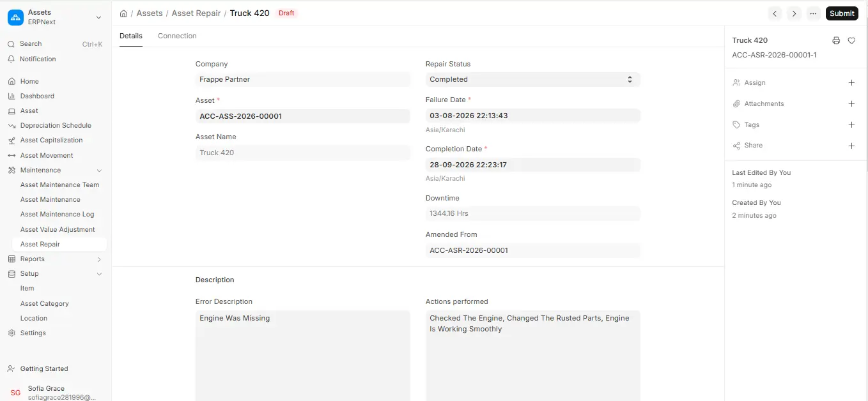Click the Search magnifier icon in sidebar
This screenshot has width=868, height=401.
pyautogui.click(x=11, y=44)
